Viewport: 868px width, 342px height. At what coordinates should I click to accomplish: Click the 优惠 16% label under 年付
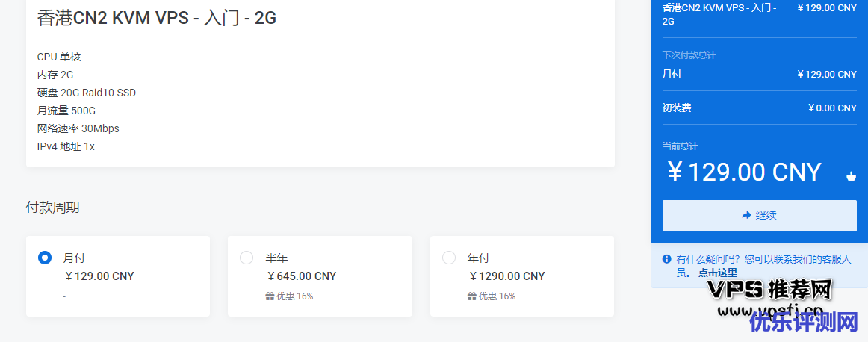click(497, 296)
